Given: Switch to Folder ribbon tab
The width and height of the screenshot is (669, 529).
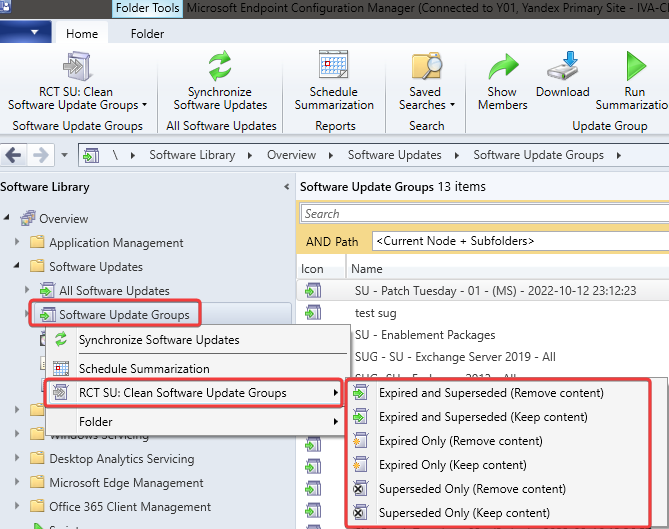Looking at the screenshot, I should pyautogui.click(x=147, y=34).
